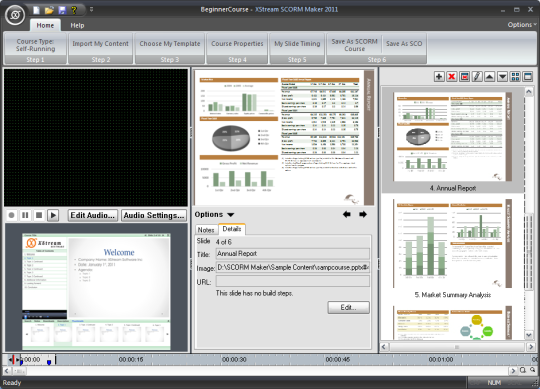Click timeline scrollbar left arrow

7,371
